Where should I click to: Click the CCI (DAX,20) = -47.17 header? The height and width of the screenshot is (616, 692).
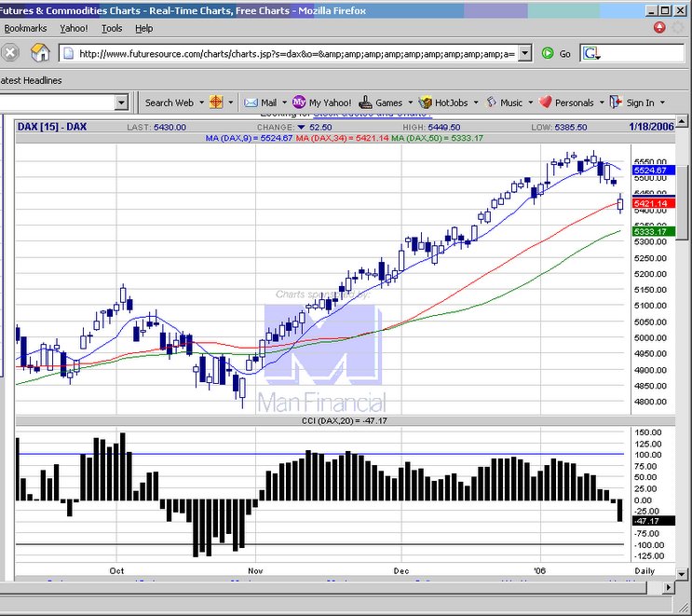click(x=345, y=421)
